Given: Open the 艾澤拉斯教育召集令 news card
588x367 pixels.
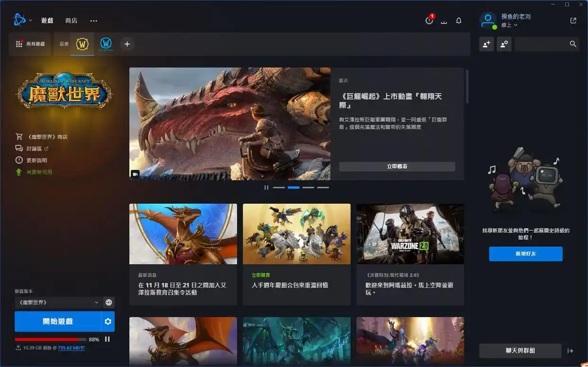Looking at the screenshot, I should point(183,254).
